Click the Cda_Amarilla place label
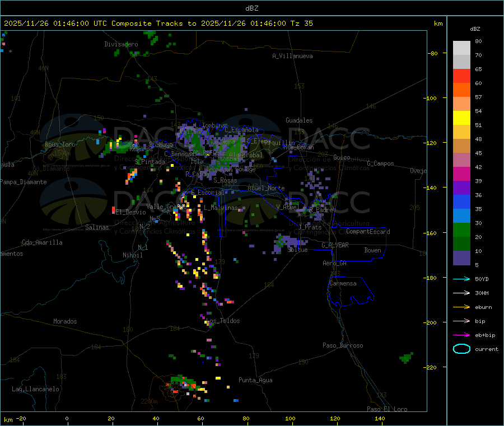 pyautogui.click(x=42, y=242)
